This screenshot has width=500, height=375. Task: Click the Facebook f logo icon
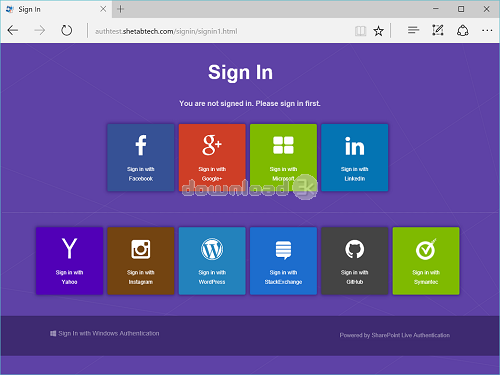click(x=141, y=145)
